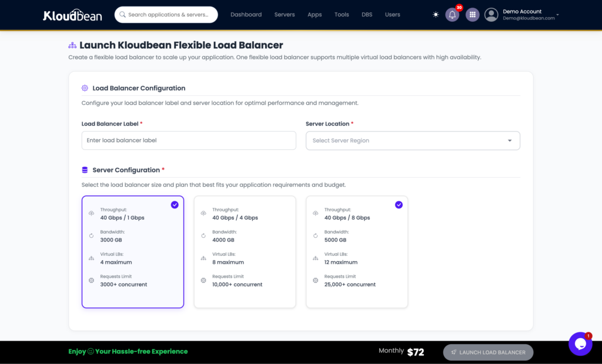Image resolution: width=602 pixels, height=364 pixels.
Task: Click the Demo Account avatar icon
Action: pyautogui.click(x=491, y=15)
